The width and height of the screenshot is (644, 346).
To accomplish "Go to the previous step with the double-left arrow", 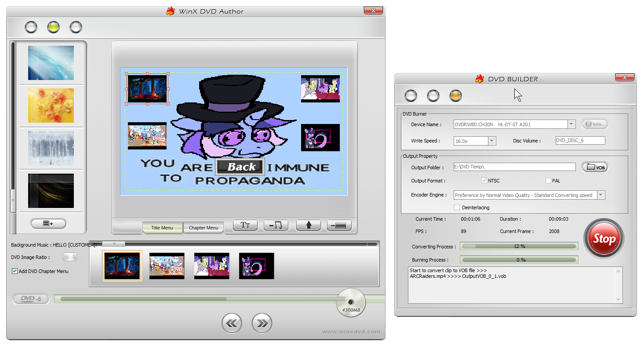I will (232, 324).
